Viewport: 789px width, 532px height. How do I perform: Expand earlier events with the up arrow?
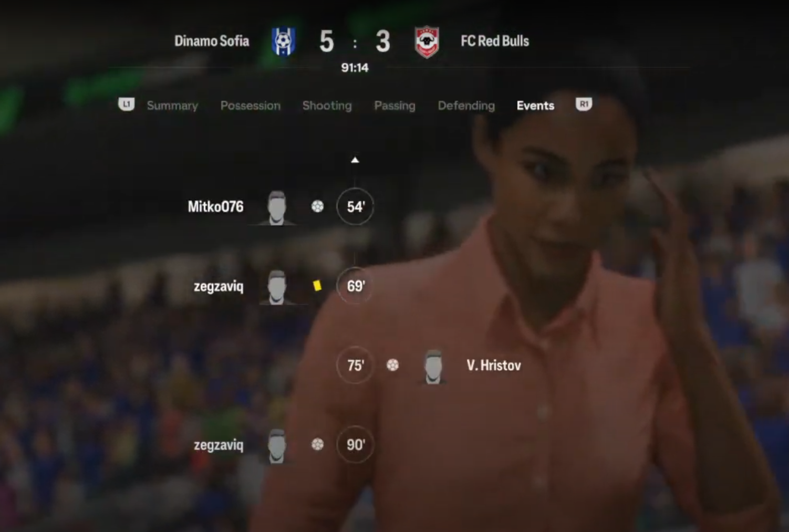tap(355, 160)
